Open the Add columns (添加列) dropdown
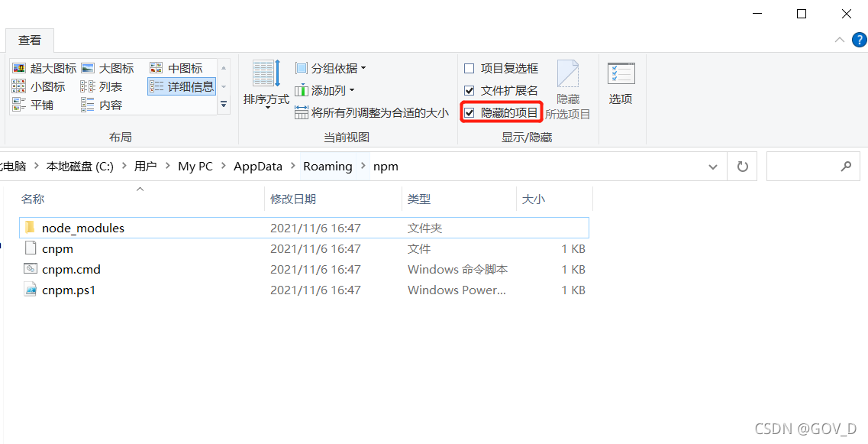Viewport: 868px width, 444px height. 324,90
